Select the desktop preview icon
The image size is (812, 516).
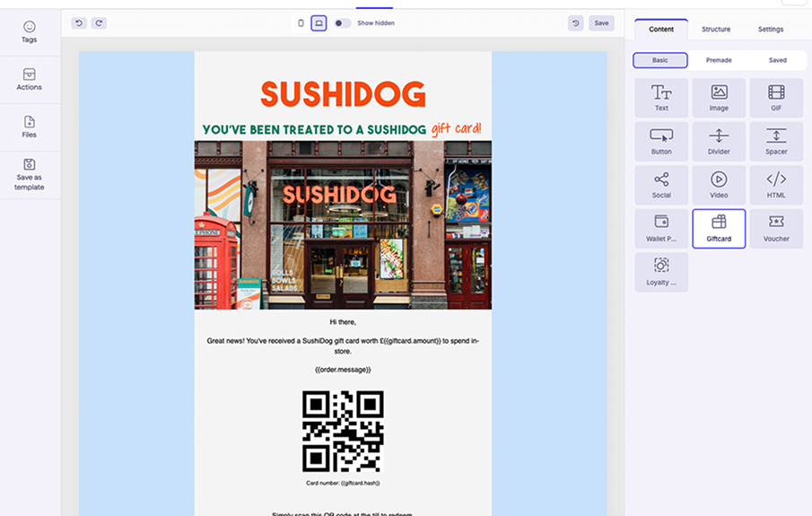(319, 23)
